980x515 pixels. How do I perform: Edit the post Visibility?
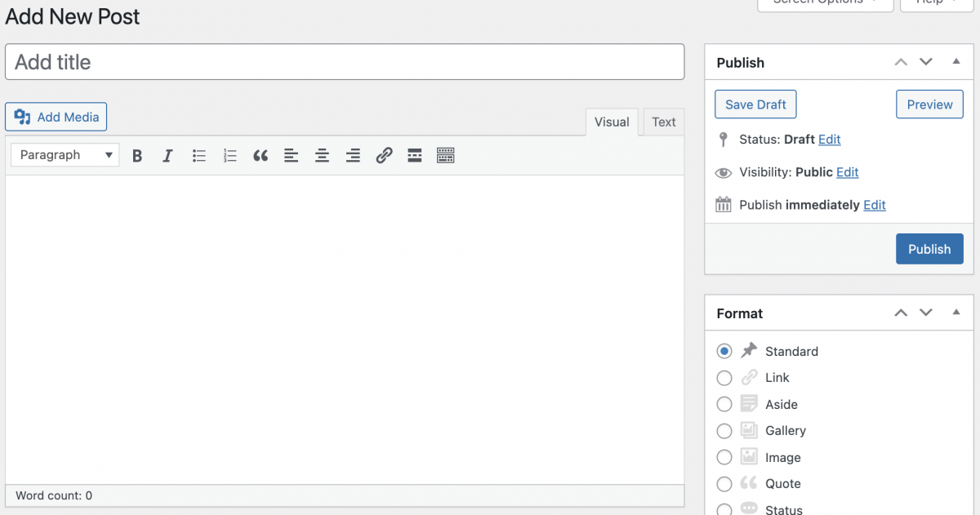(848, 172)
